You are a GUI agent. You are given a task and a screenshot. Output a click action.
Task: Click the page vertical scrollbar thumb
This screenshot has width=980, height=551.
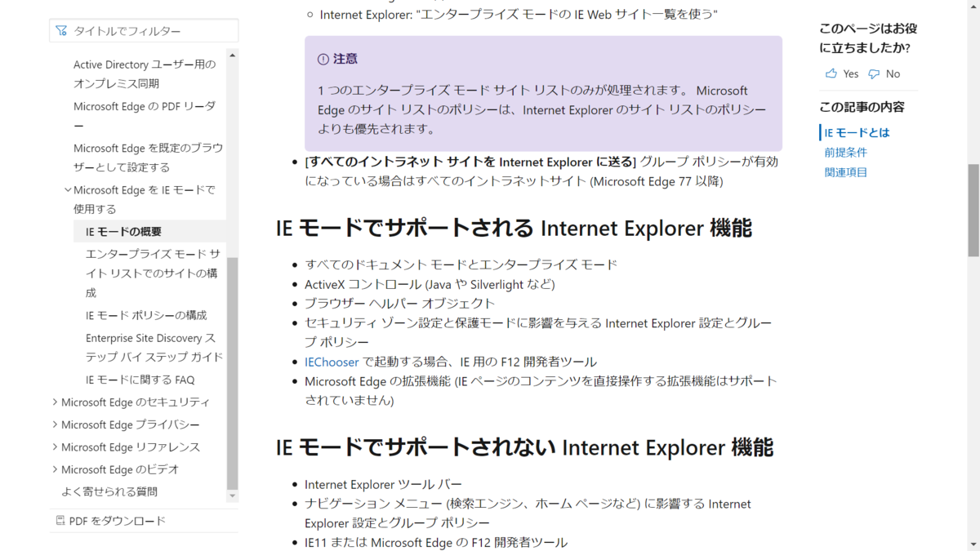coord(973,211)
